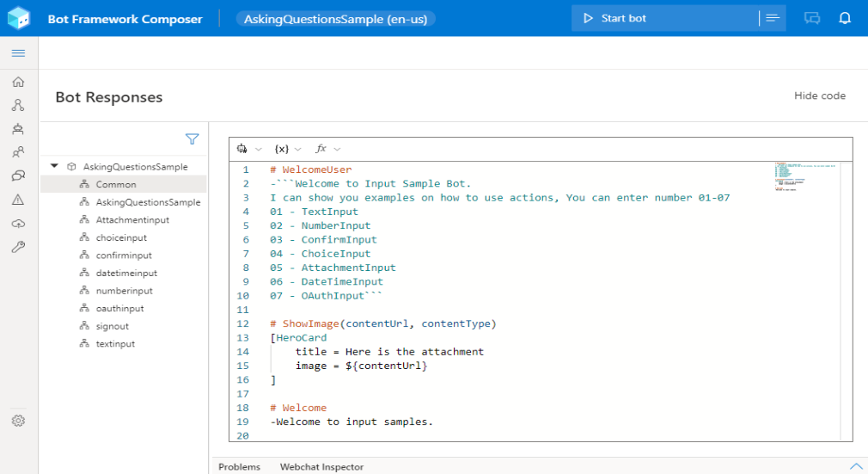
Task: Click '-Welcome to input samples.' line
Action: click(x=351, y=422)
